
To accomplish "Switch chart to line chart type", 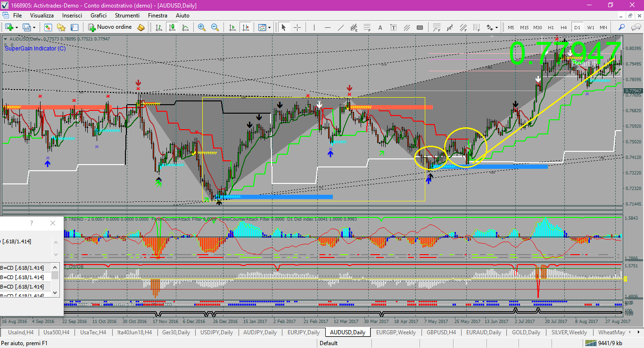I will pyautogui.click(x=185, y=27).
